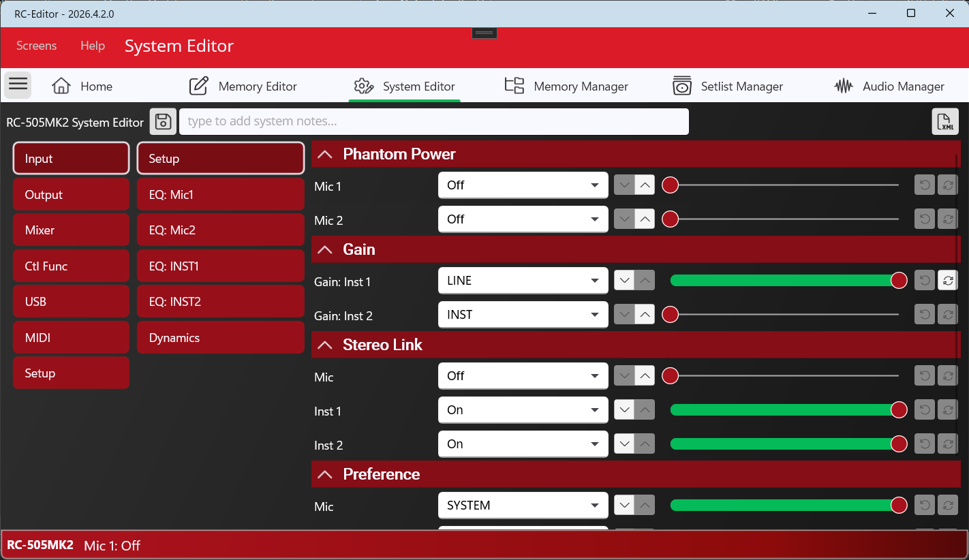Select the Mixer category button
The height and width of the screenshot is (560, 969).
(x=71, y=230)
